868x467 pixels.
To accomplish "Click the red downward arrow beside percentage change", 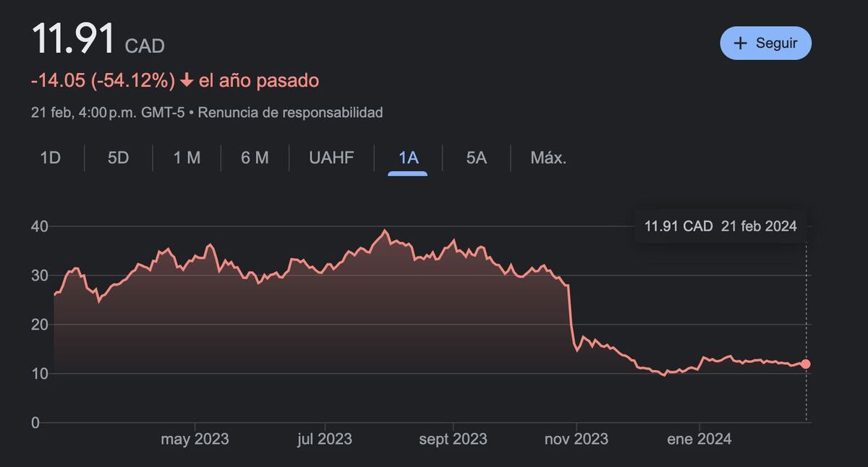I will click(187, 81).
